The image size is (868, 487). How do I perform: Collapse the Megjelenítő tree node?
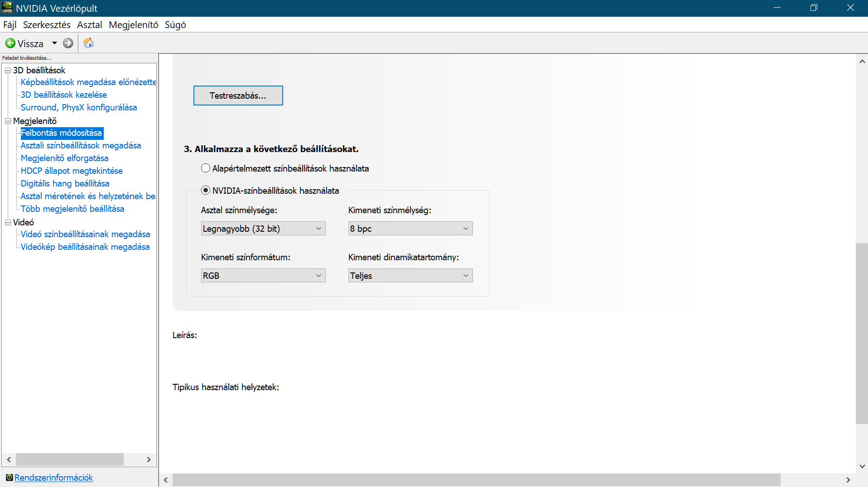point(8,121)
